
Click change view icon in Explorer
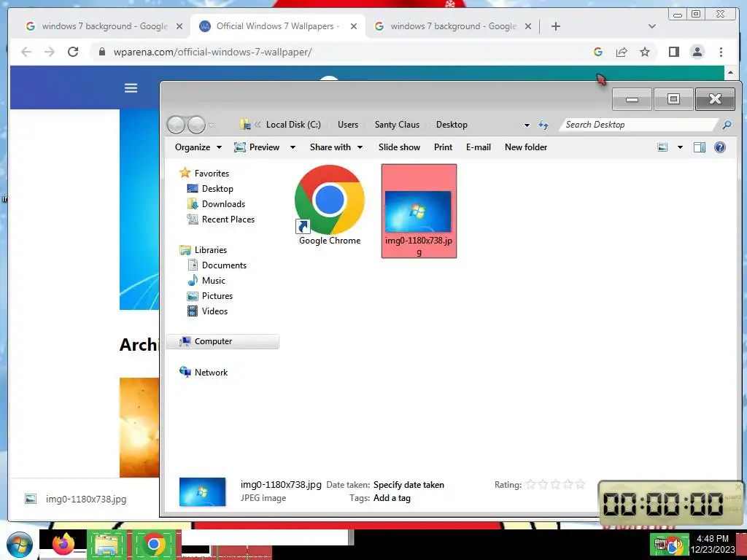pyautogui.click(x=662, y=147)
